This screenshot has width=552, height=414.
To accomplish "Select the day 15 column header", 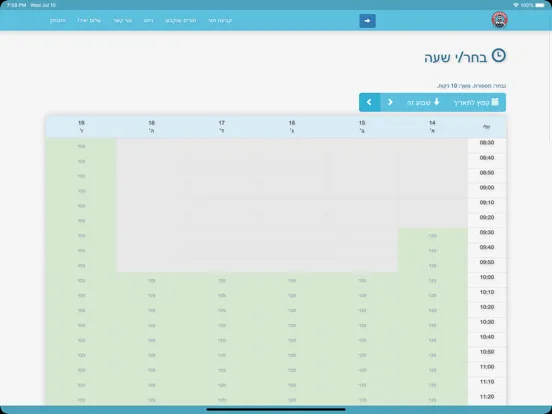I will (362, 126).
